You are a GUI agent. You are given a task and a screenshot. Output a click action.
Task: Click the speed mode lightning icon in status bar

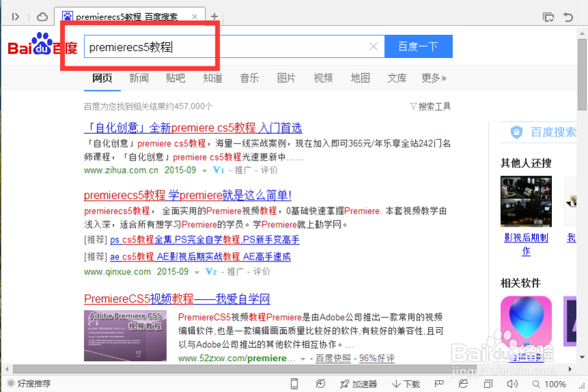[x=320, y=384]
